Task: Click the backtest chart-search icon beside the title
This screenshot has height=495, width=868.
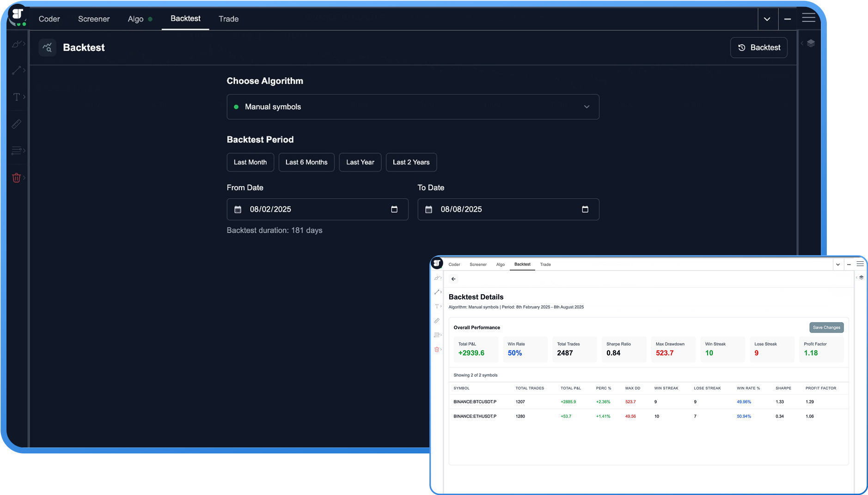Action: [x=48, y=48]
